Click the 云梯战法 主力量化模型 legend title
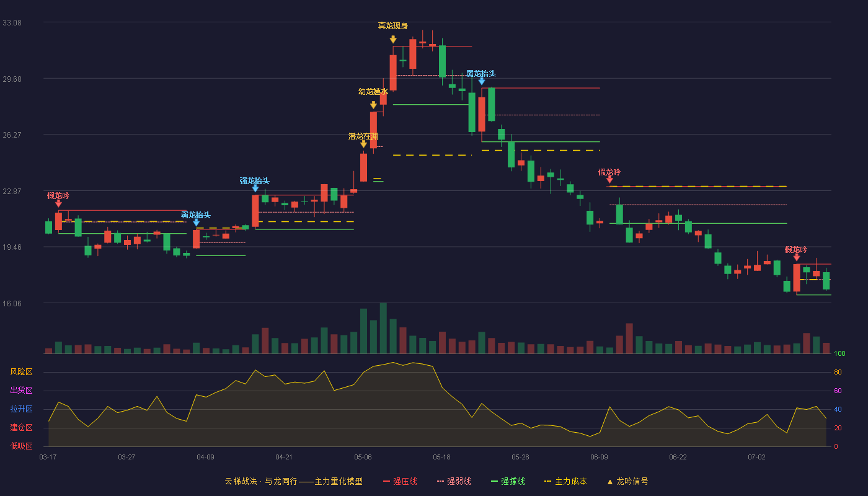 (x=293, y=481)
